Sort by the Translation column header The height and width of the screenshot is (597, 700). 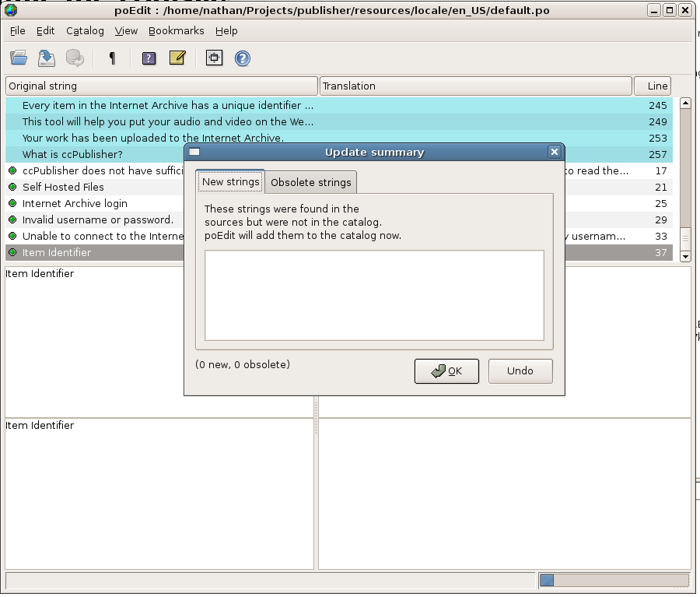click(x=476, y=86)
